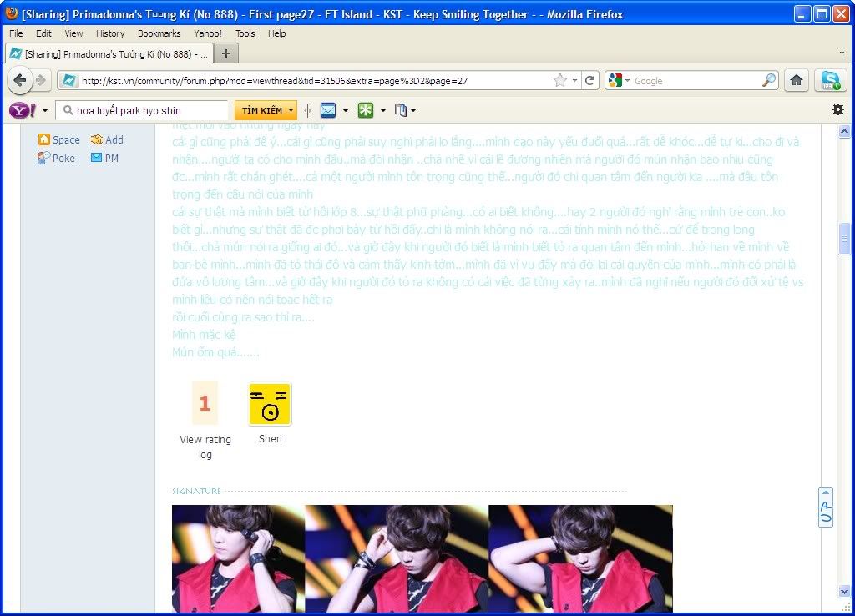Open the View menu

(73, 33)
